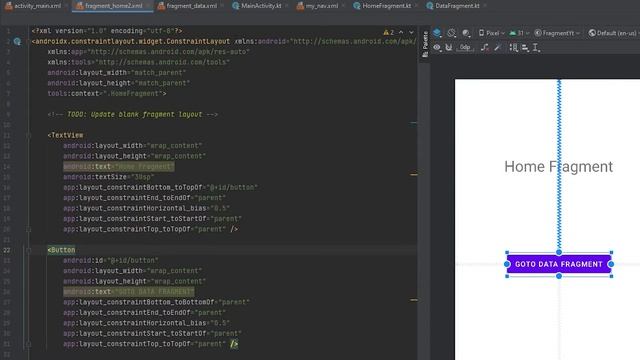Click the tools:context HomeFragment line
Screen dimensions: 640x360
pos(107,93)
